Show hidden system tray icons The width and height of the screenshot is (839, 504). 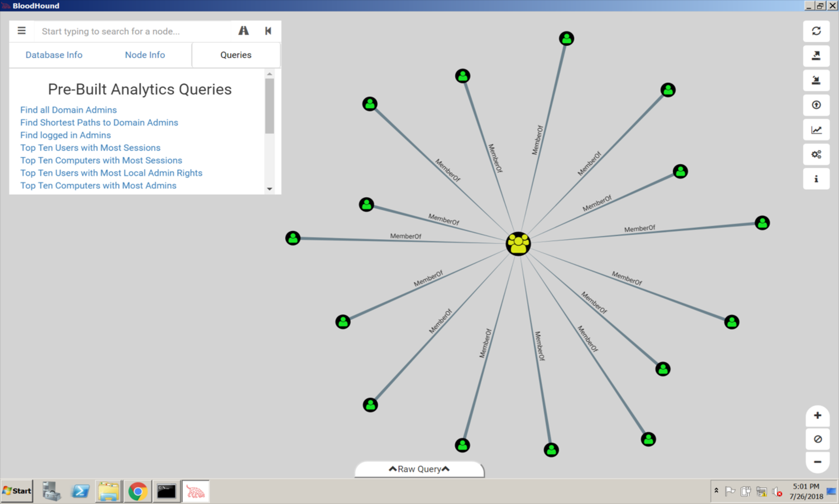716,491
